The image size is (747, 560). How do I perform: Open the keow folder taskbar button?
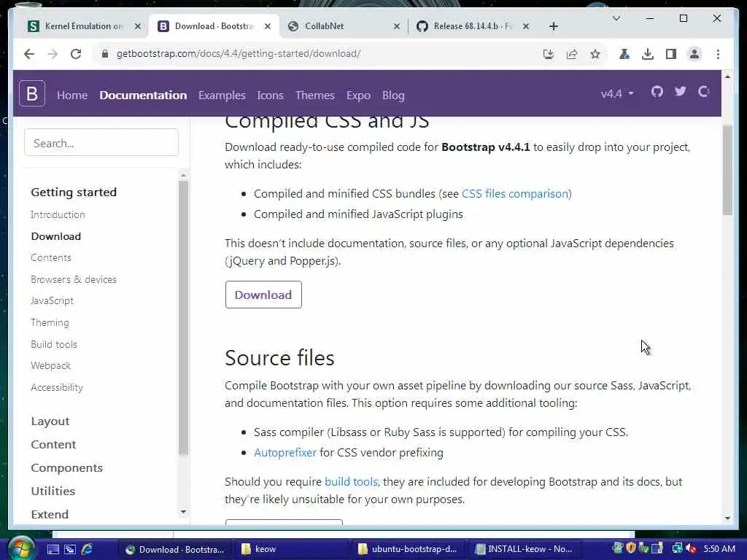292,549
